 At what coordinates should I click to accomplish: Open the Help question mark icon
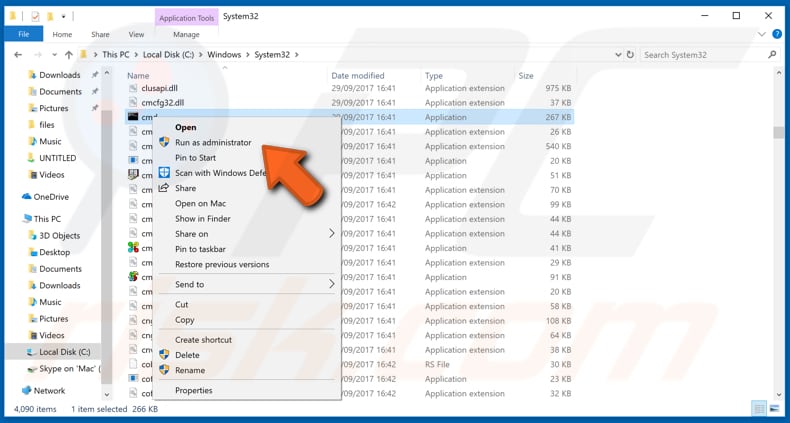(x=777, y=34)
